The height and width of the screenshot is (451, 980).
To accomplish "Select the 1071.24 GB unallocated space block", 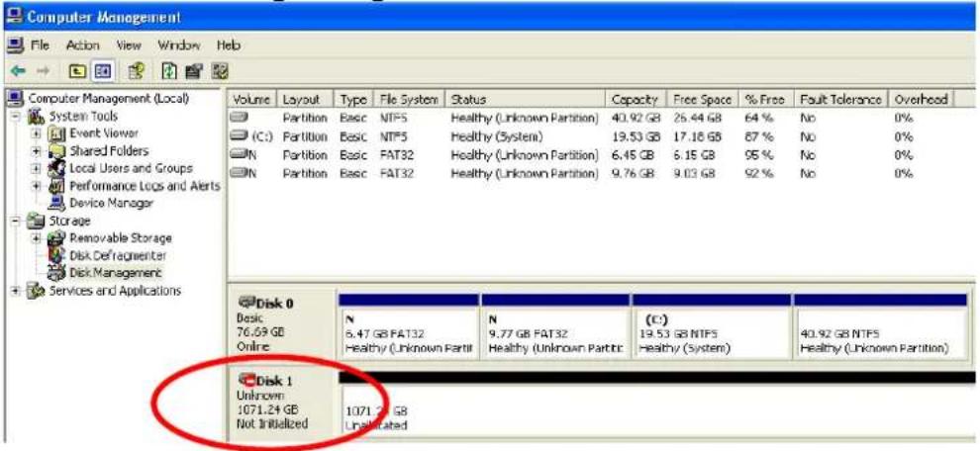I will tap(658, 406).
